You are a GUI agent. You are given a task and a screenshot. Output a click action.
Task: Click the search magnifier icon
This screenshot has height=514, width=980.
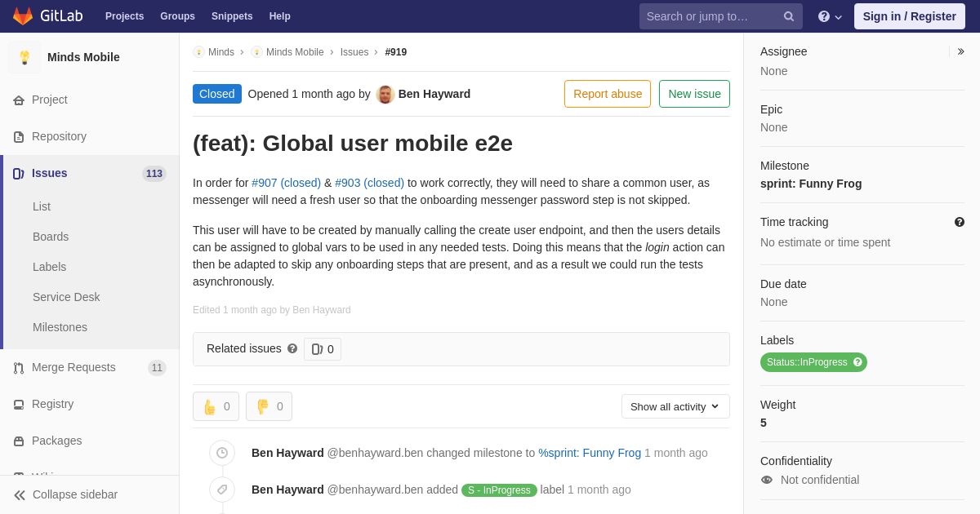tap(788, 16)
